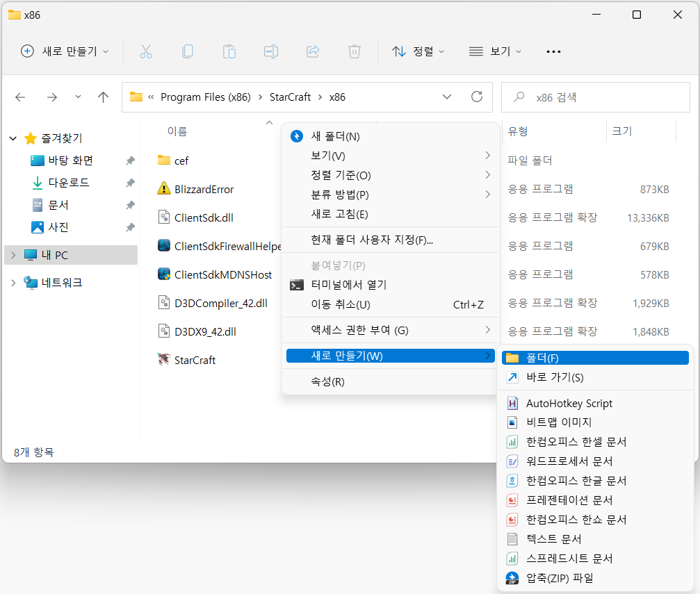The image size is (700, 594).
Task: Click 속성(R) in context menu
Action: [x=391, y=382]
